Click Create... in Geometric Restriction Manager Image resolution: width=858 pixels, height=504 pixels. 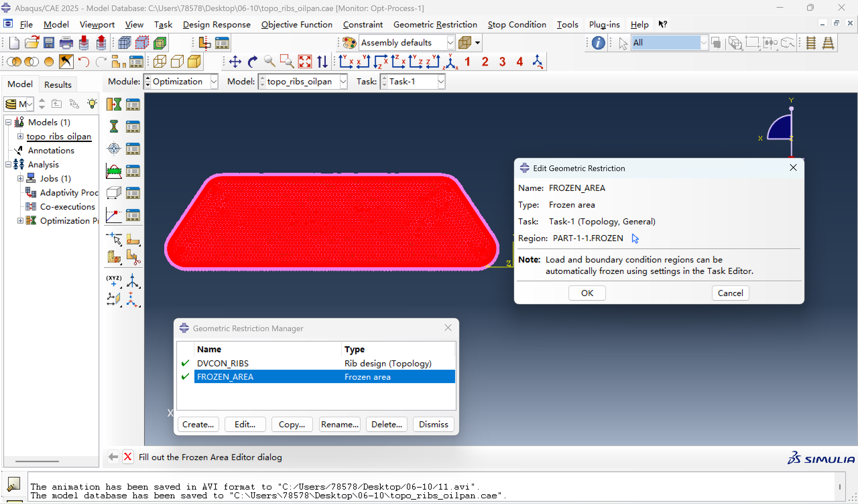[x=198, y=424]
